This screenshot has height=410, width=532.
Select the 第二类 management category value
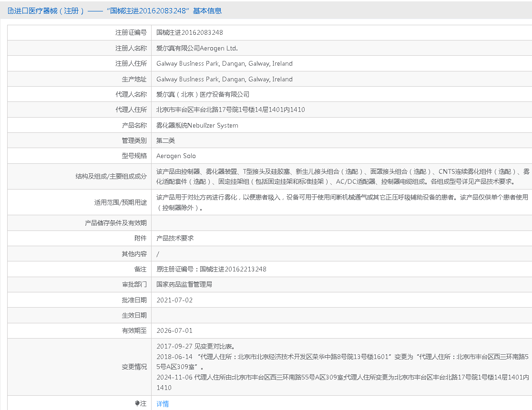[x=166, y=141]
